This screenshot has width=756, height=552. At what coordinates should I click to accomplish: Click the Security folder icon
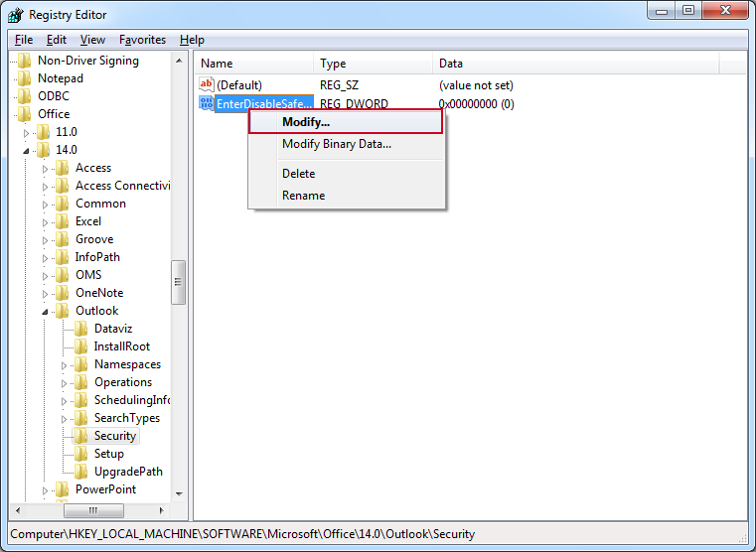tap(81, 436)
